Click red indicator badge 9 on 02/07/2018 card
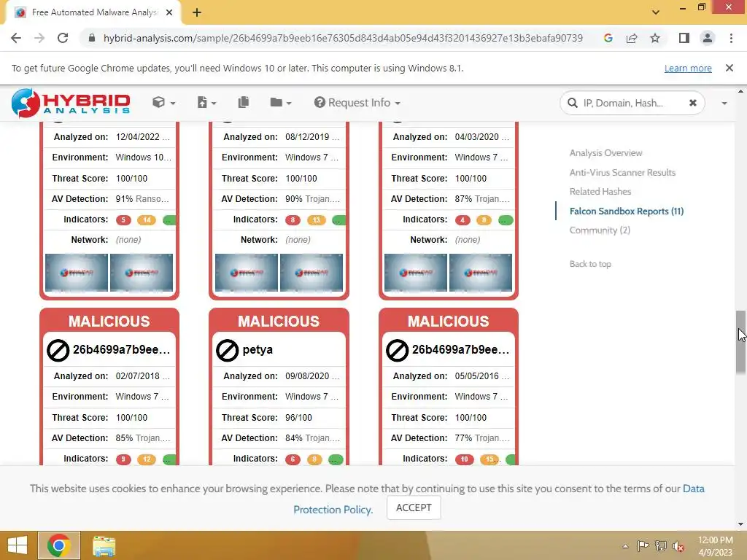The width and height of the screenshot is (747, 560). pyautogui.click(x=123, y=459)
